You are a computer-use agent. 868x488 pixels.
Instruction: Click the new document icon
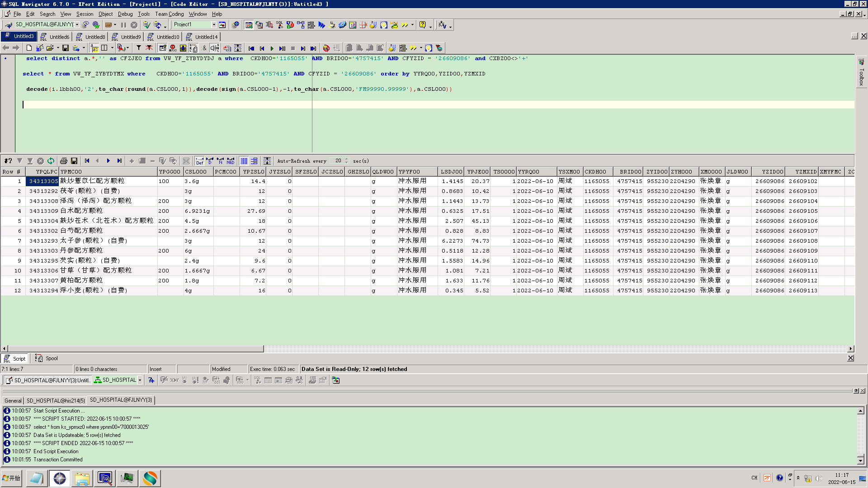[29, 48]
